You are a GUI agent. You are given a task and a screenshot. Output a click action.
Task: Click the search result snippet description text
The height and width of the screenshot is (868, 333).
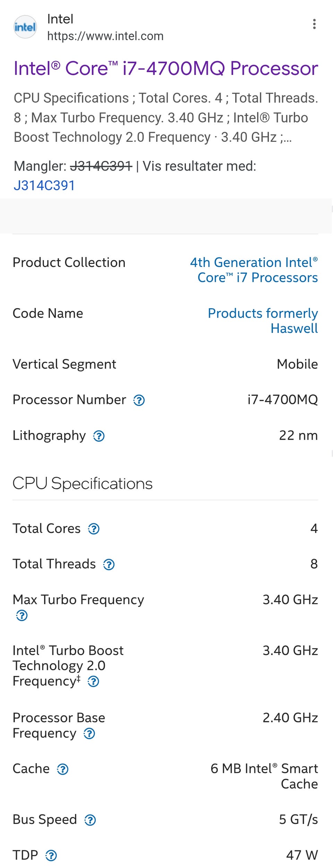pyautogui.click(x=166, y=118)
